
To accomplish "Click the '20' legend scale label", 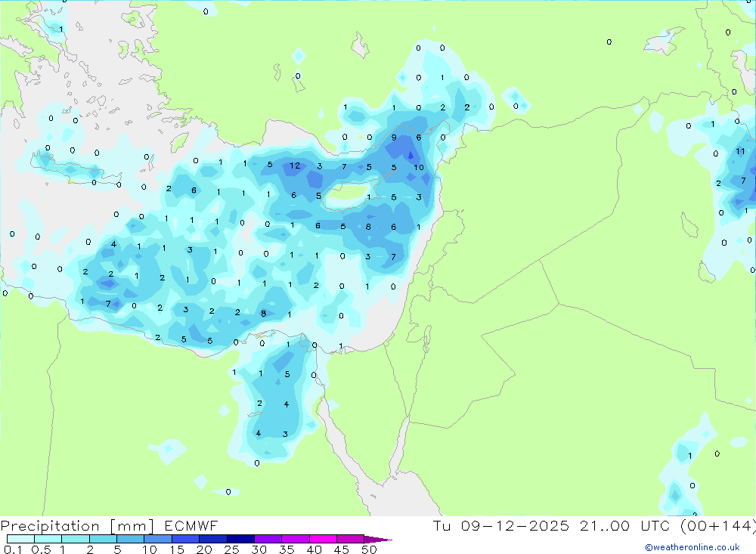I will (204, 549).
